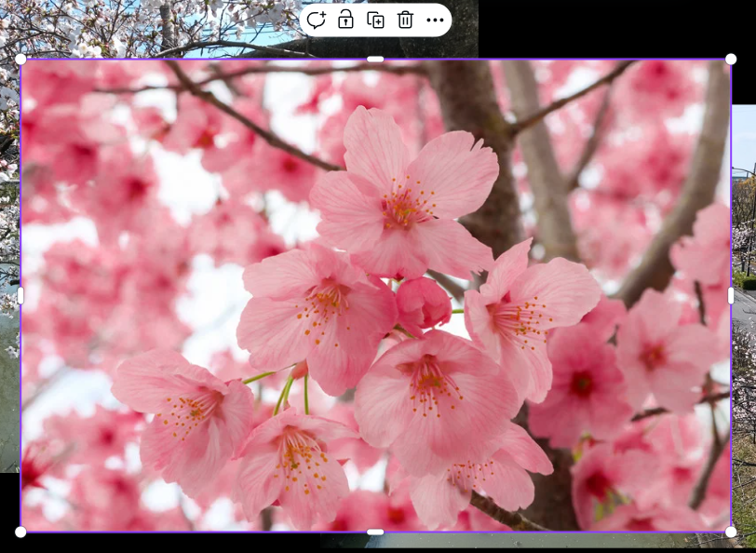Click the top-left corner resize handle

[20, 60]
